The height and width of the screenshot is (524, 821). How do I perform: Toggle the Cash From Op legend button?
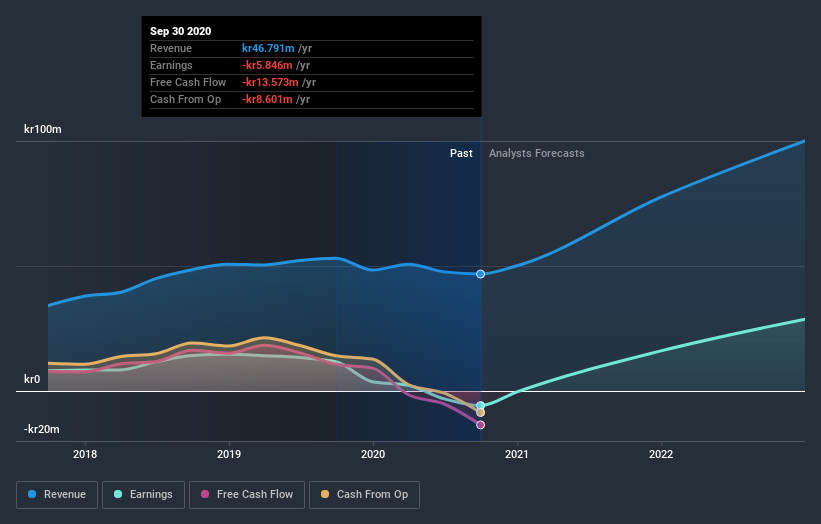point(364,495)
